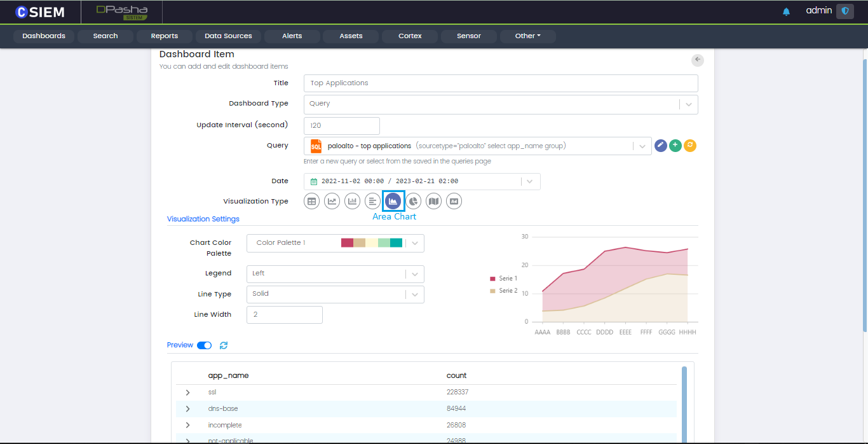868x444 pixels.
Task: Click the green add query icon
Action: coord(675,146)
